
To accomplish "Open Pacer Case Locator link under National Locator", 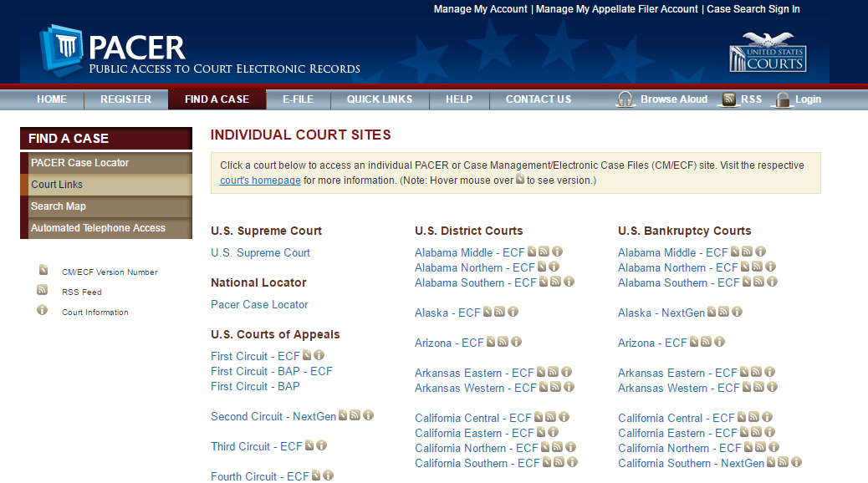I will pyautogui.click(x=259, y=305).
